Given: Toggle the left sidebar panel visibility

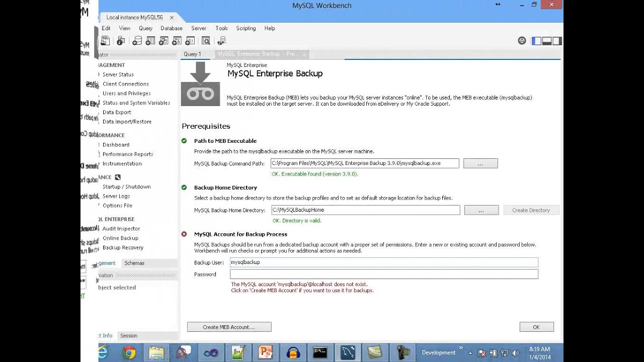Looking at the screenshot, I should click(x=537, y=41).
